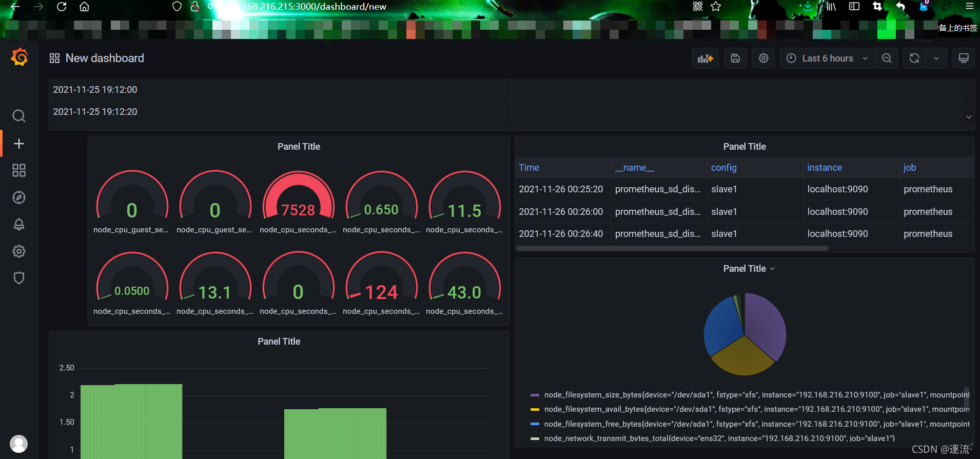Click the browser home button
Image resolution: width=980 pixels, height=459 pixels.
point(85,7)
